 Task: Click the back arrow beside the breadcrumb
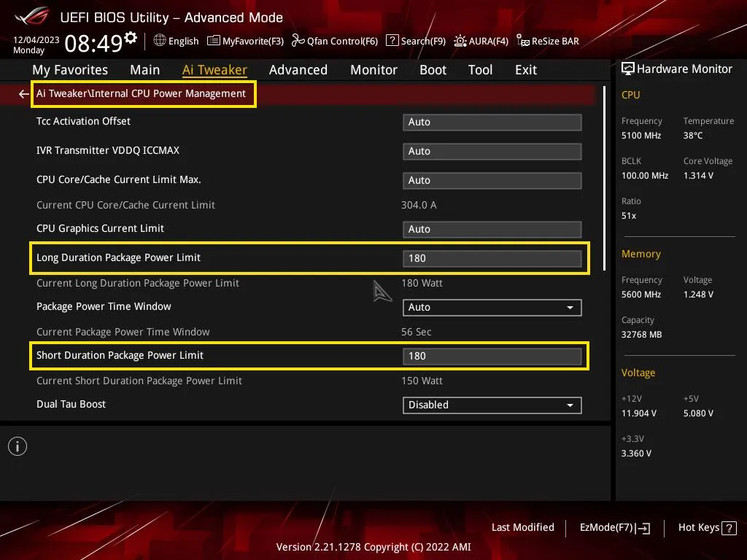23,94
